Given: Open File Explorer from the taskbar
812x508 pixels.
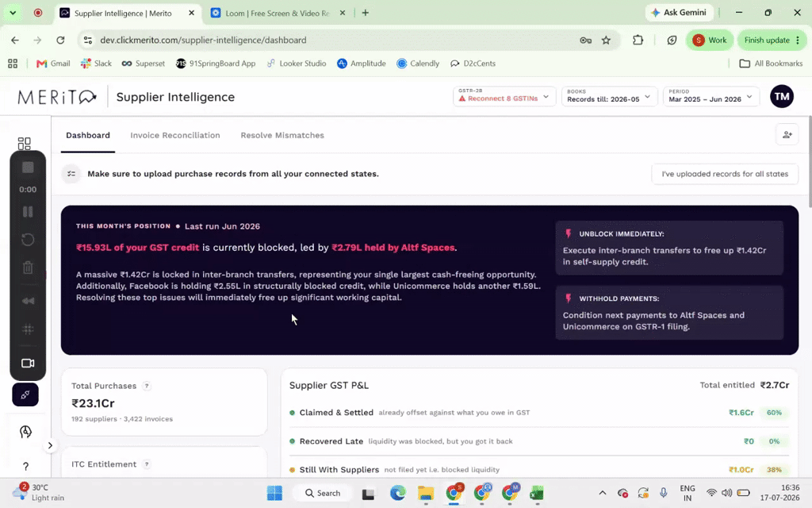Looking at the screenshot, I should click(426, 493).
